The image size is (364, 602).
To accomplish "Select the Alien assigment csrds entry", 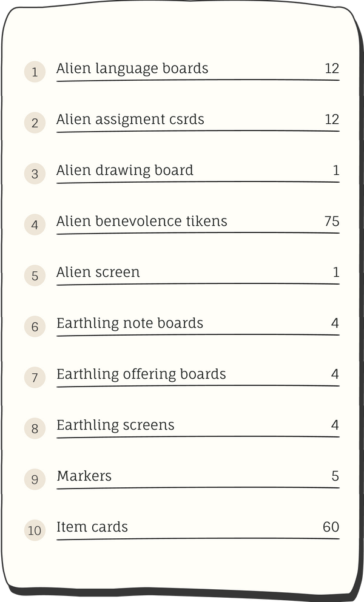I will coord(130,120).
